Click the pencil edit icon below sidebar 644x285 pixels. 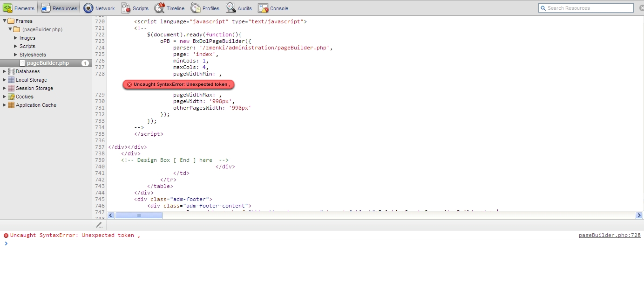point(99,225)
